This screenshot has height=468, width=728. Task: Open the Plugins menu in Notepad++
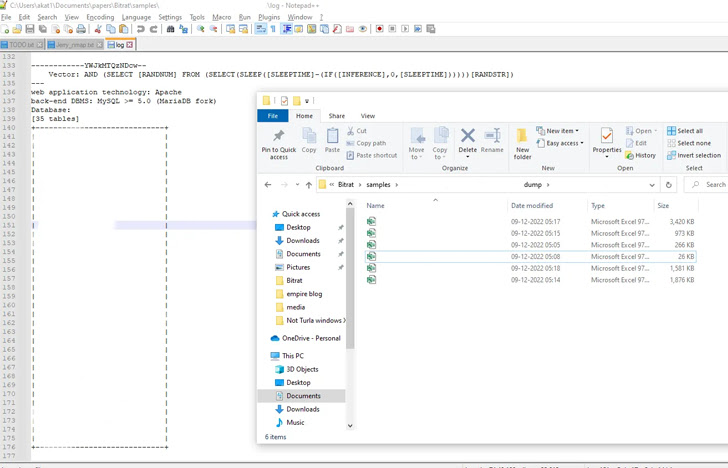268,17
